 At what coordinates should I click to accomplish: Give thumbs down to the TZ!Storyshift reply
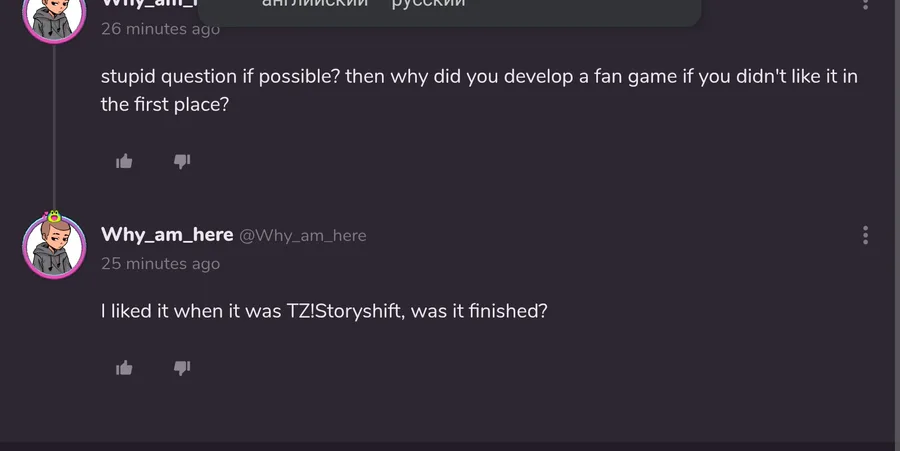click(182, 368)
